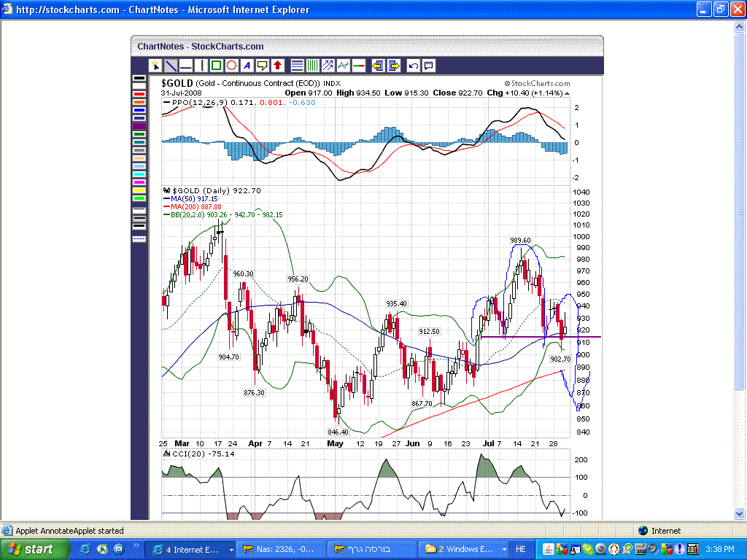Pick the yellow color swatch

click(139, 190)
